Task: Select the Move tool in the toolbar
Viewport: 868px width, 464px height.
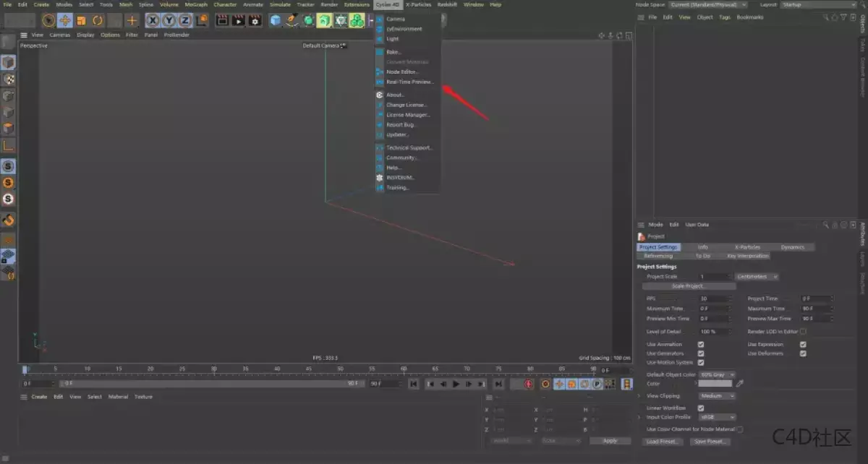Action: point(64,20)
